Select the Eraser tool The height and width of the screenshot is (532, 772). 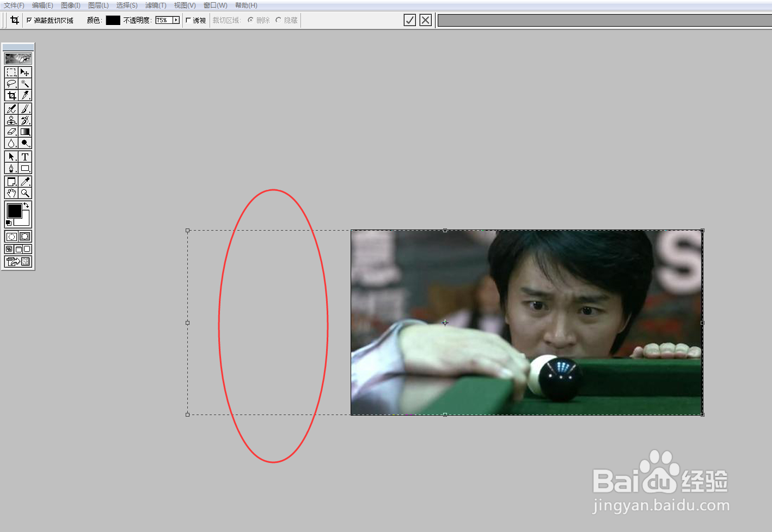pos(11,132)
